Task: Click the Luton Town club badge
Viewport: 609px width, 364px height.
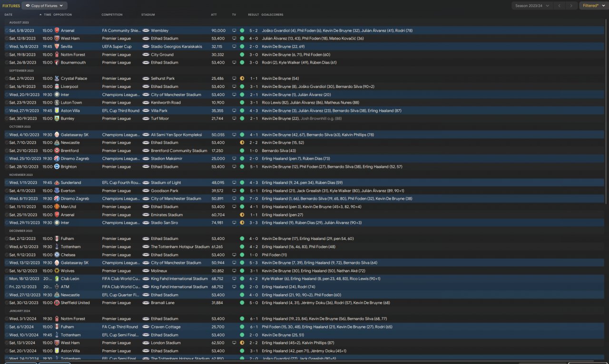Action: (x=57, y=103)
